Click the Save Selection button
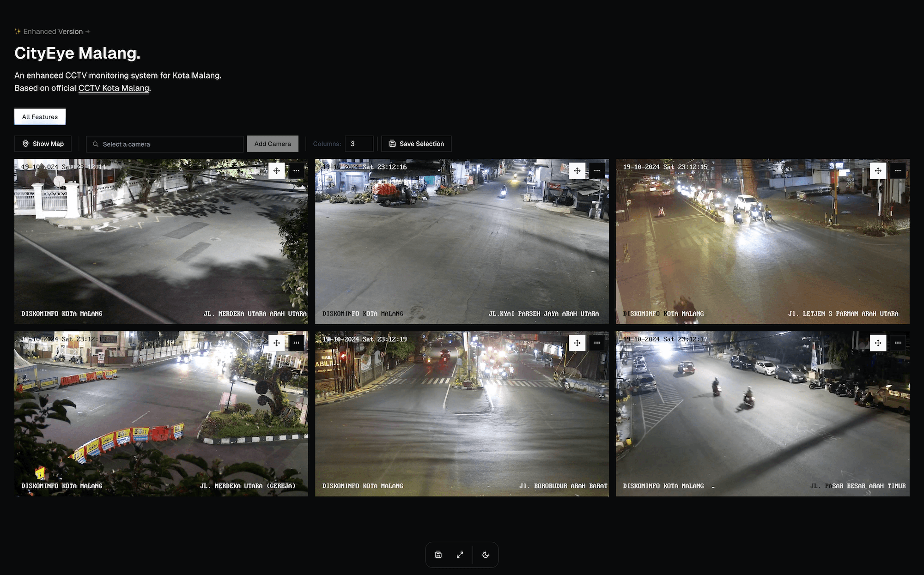924x575 pixels. 416,144
